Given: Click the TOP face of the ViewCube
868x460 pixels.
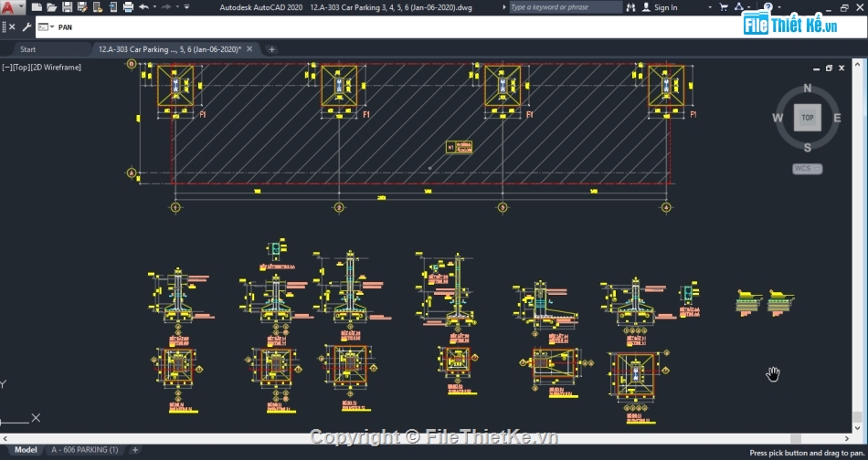Looking at the screenshot, I should tap(808, 117).
